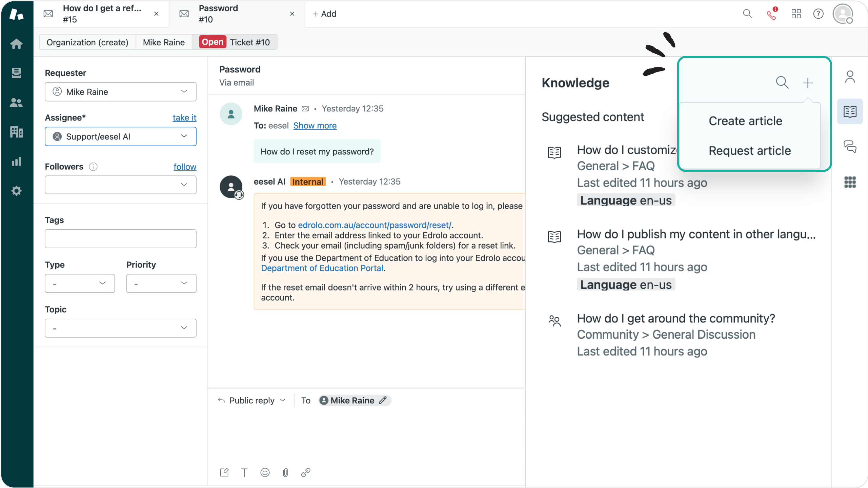The width and height of the screenshot is (868, 488).
Task: Click the chat/conversations sidebar icon
Action: (x=850, y=147)
